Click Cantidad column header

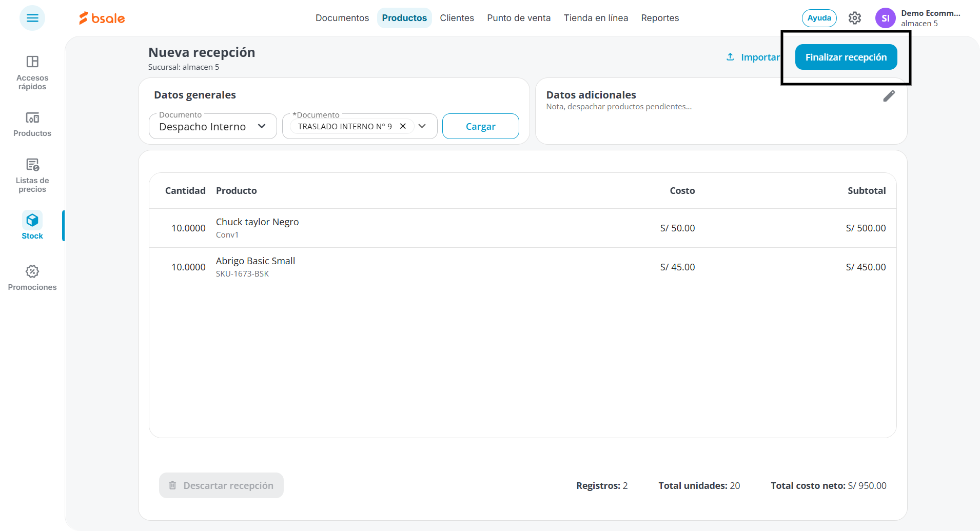click(x=185, y=190)
